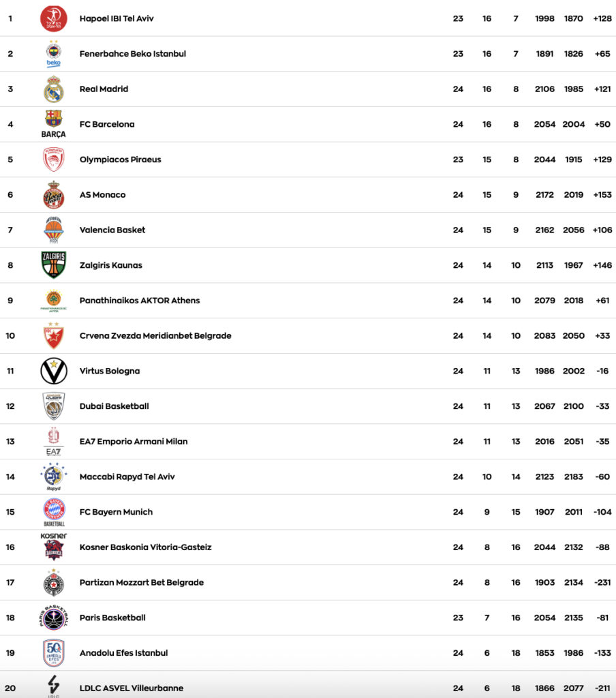616x698 pixels.
Task: Open Crvena Zvezda Meridianbet Belgrade team link
Action: pyautogui.click(x=155, y=336)
